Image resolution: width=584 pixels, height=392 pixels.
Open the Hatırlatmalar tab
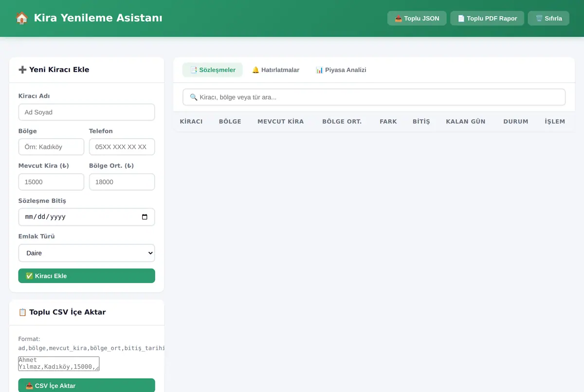click(275, 70)
